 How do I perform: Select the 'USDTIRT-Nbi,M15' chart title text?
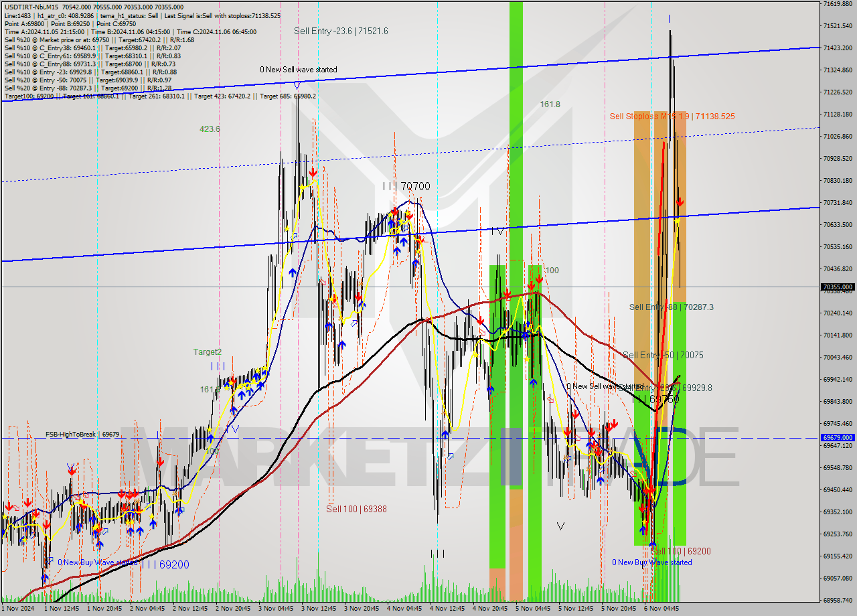32,7
